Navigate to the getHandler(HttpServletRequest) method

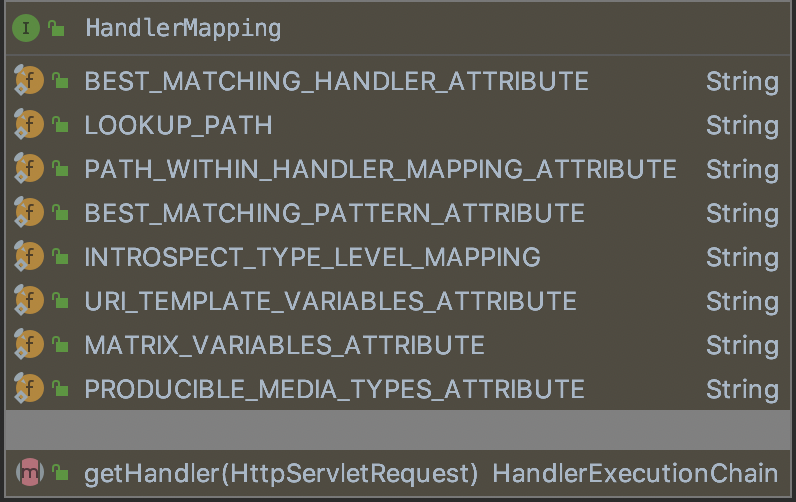pos(281,472)
